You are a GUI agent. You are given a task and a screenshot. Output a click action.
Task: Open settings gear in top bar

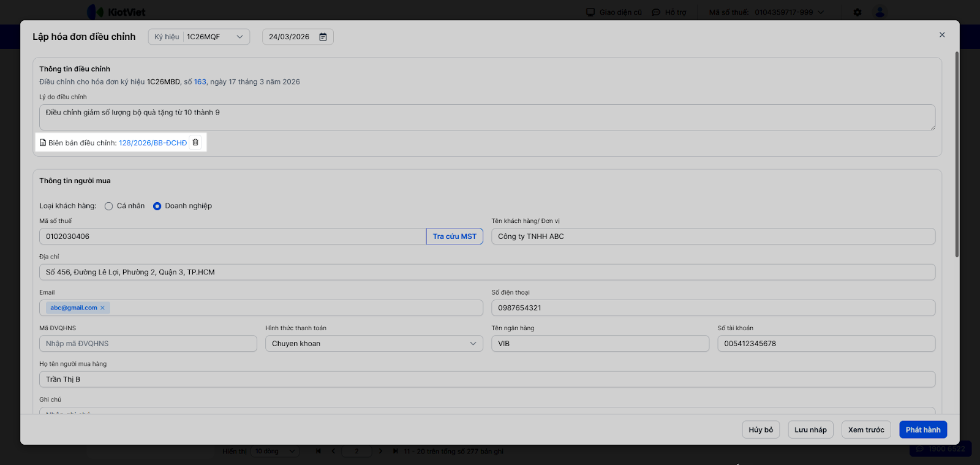858,12
